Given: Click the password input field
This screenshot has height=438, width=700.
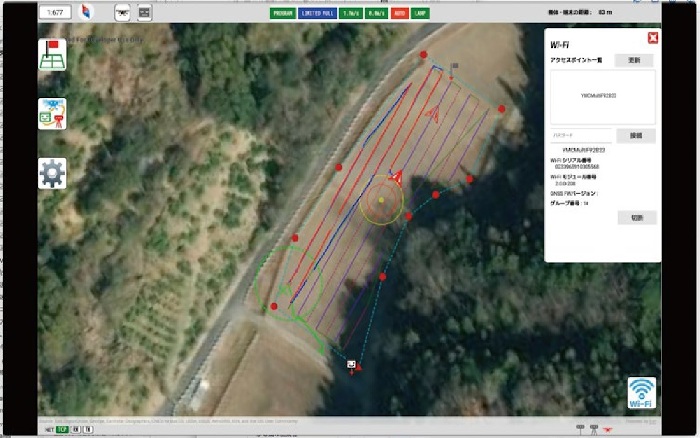Looking at the screenshot, I should tap(579, 135).
